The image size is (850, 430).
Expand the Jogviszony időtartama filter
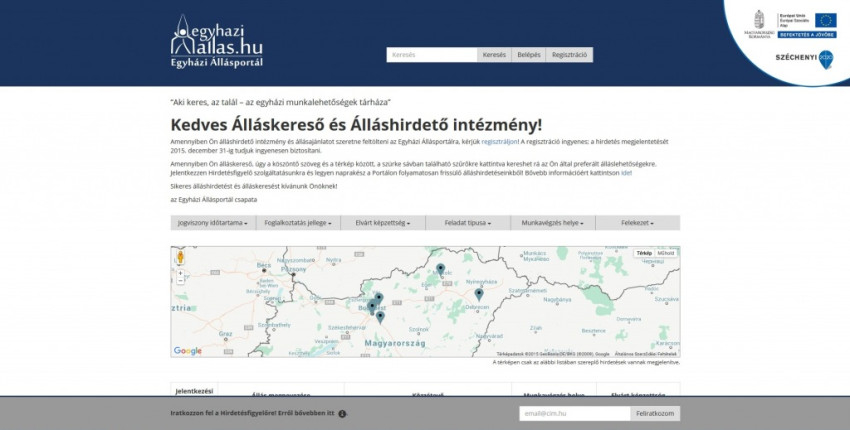point(212,223)
